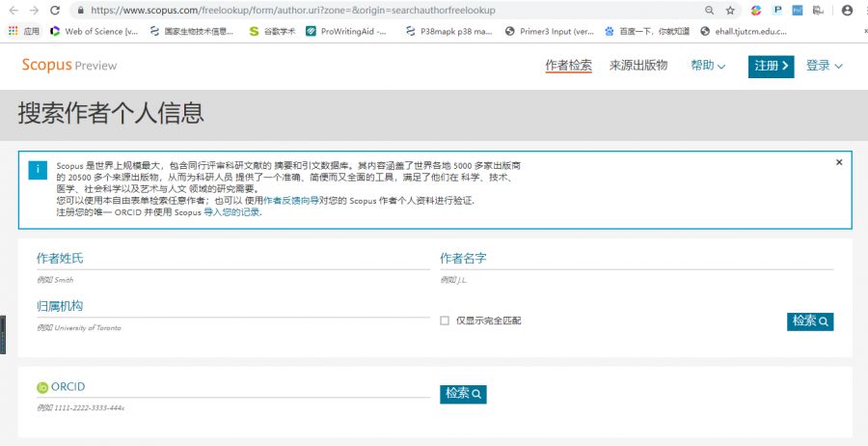
Task: Open 谷歌学术 bookmark
Action: coord(272,31)
